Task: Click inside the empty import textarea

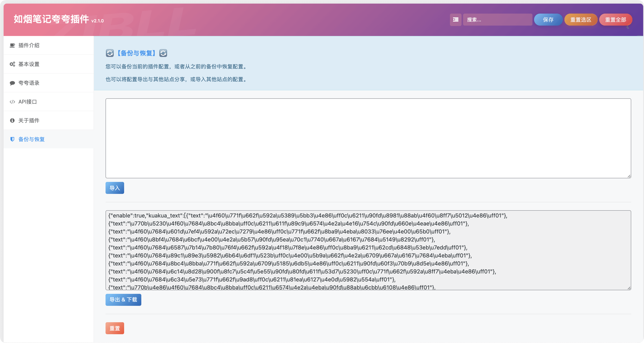Action: click(368, 138)
